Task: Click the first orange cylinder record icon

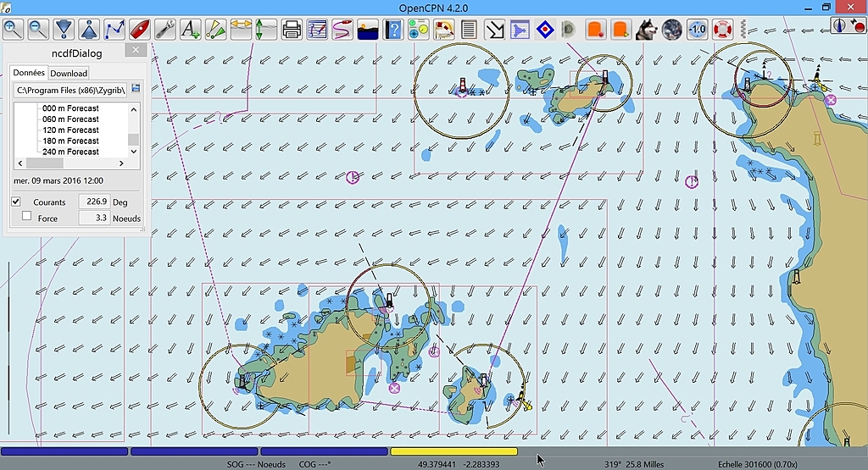Action: pos(596,29)
